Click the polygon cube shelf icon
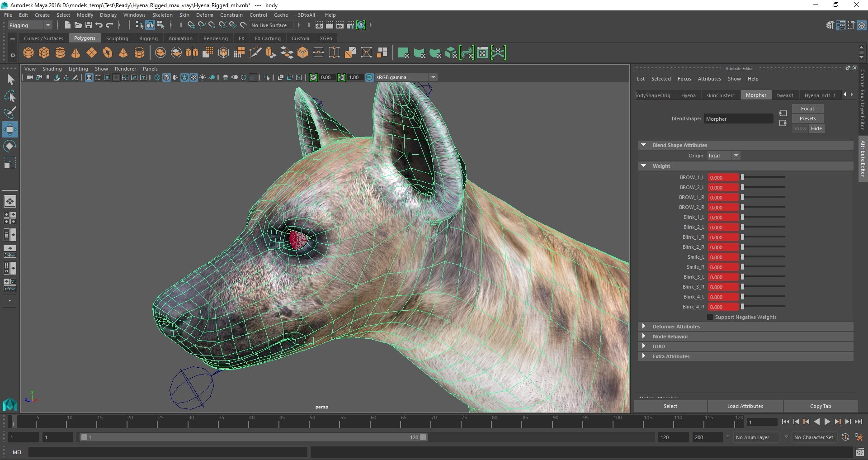The height and width of the screenshot is (460, 868). pyautogui.click(x=44, y=53)
